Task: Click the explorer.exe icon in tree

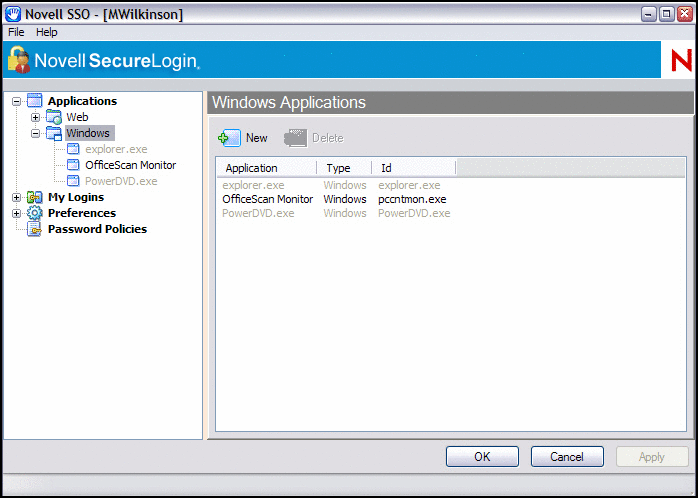Action: 73,149
